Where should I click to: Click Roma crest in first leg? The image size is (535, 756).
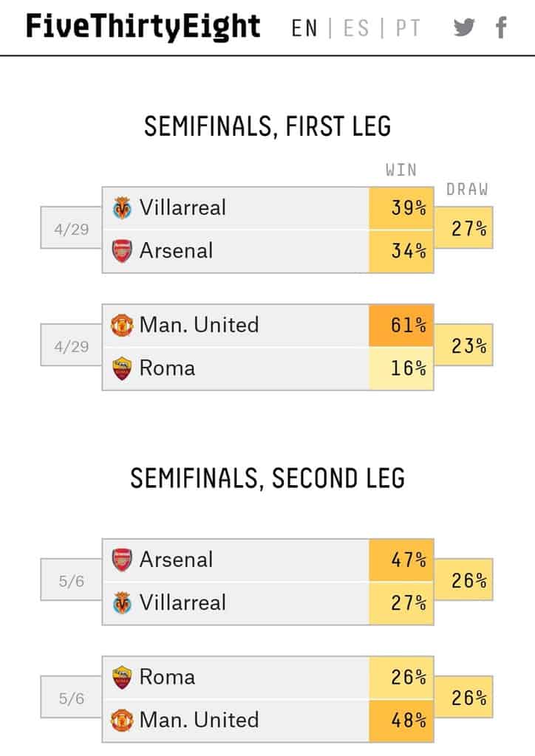(121, 368)
